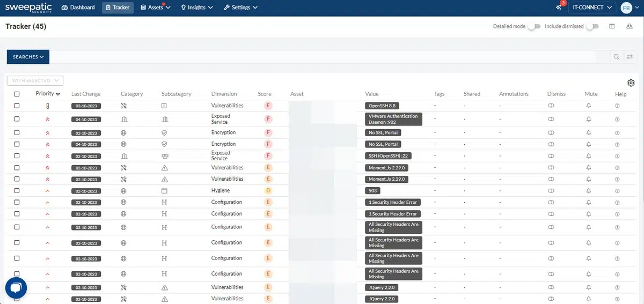Open the chat support bubble
644x304 pixels.
(16, 288)
